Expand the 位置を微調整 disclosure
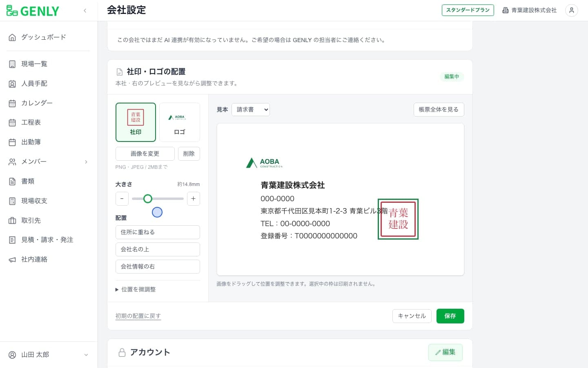 (136, 289)
